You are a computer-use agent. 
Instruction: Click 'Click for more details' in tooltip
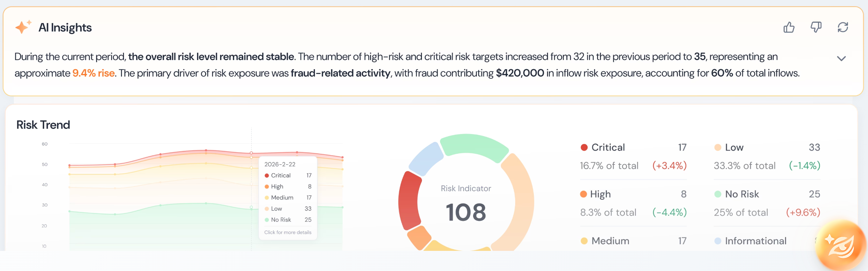[x=288, y=232]
